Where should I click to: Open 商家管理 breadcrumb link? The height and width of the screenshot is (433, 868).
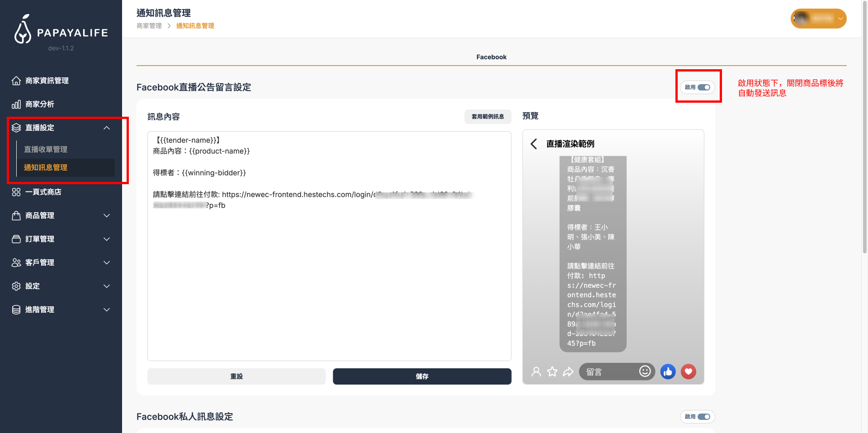(x=149, y=26)
